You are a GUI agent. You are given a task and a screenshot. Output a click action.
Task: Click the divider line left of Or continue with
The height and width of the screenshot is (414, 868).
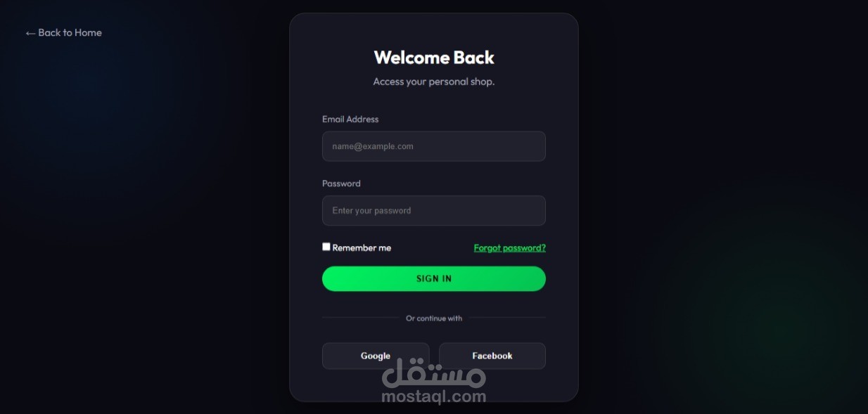tap(361, 318)
